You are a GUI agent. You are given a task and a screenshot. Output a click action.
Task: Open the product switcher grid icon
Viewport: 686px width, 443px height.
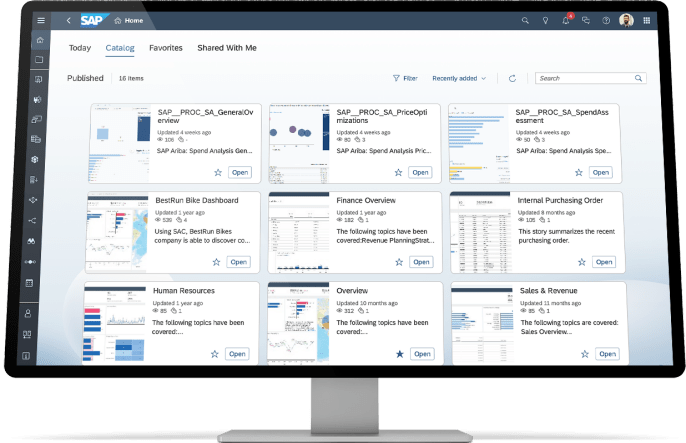(647, 21)
